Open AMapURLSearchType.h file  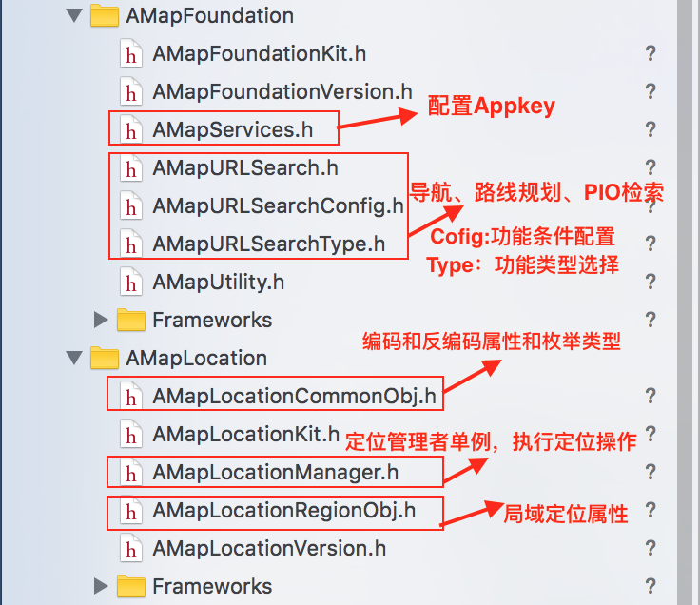pos(269,244)
